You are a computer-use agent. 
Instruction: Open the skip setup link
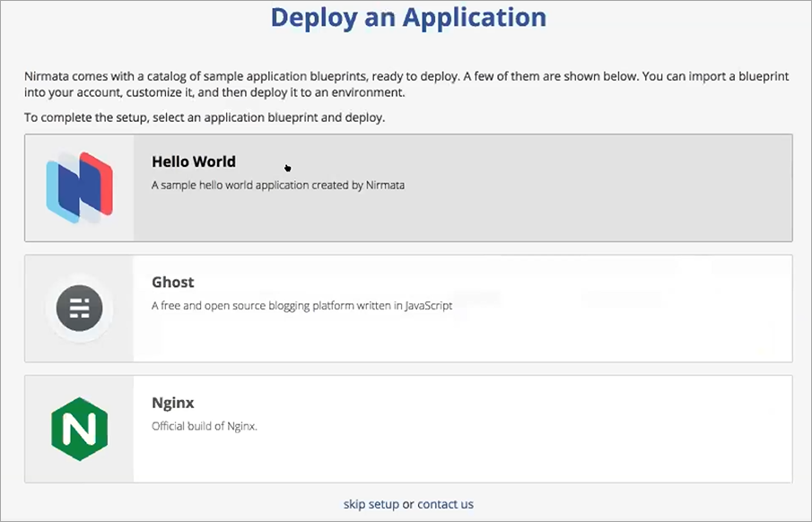[x=371, y=504]
